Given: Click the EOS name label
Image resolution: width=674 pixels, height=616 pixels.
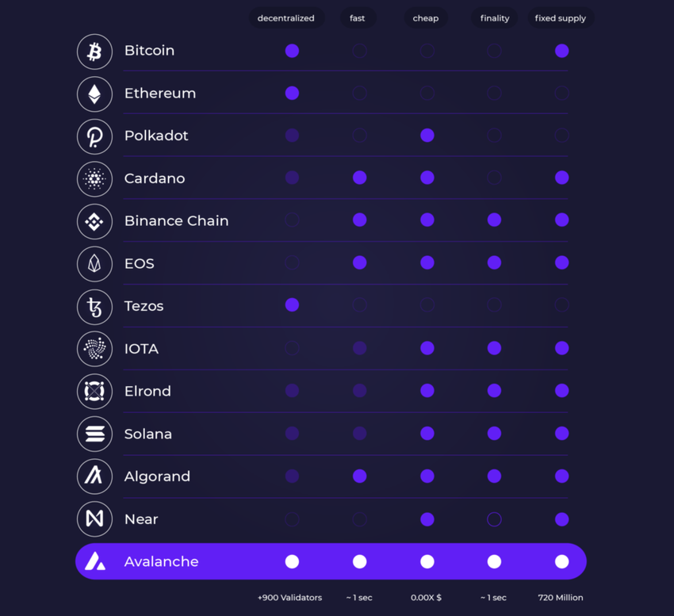Looking at the screenshot, I should click(140, 263).
